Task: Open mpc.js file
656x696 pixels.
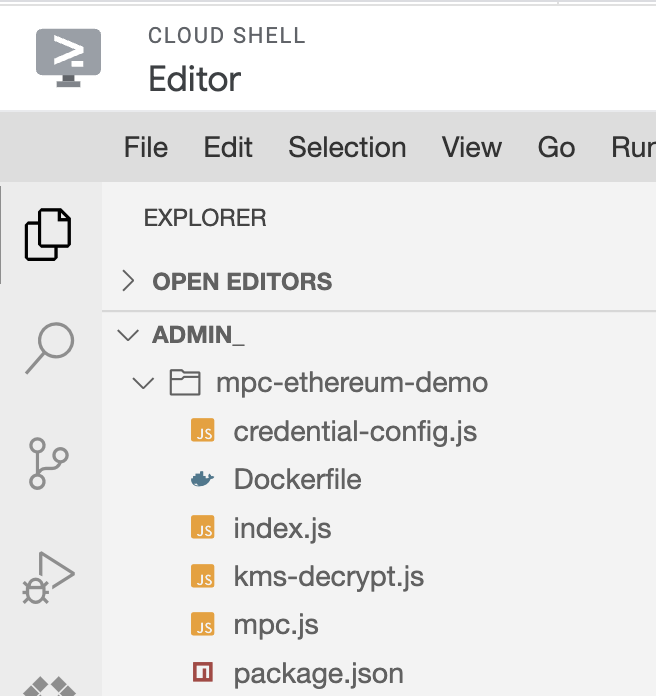Action: (x=276, y=625)
